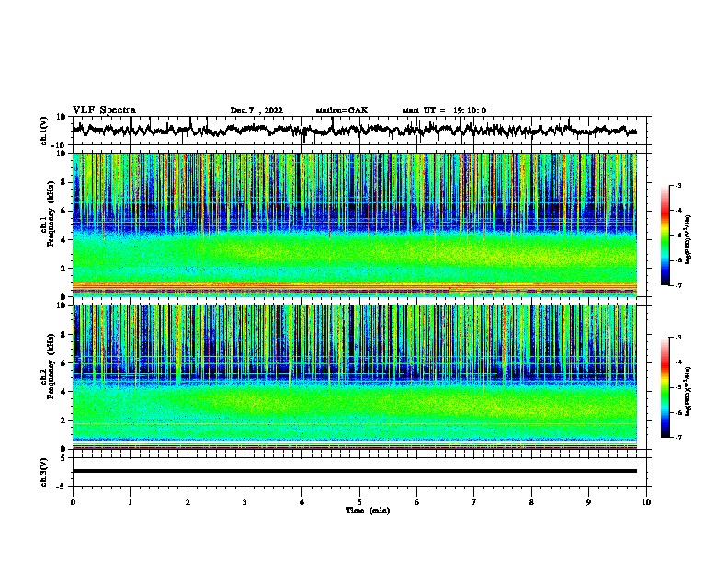The image size is (728, 563).
Task: Click the ch.3 flat black voltage trace
Action: coord(355,471)
